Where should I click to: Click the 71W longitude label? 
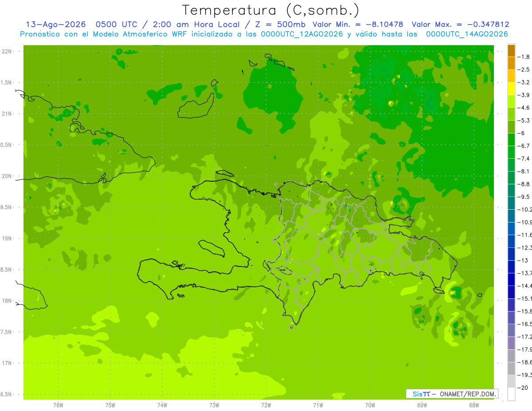[x=318, y=405]
